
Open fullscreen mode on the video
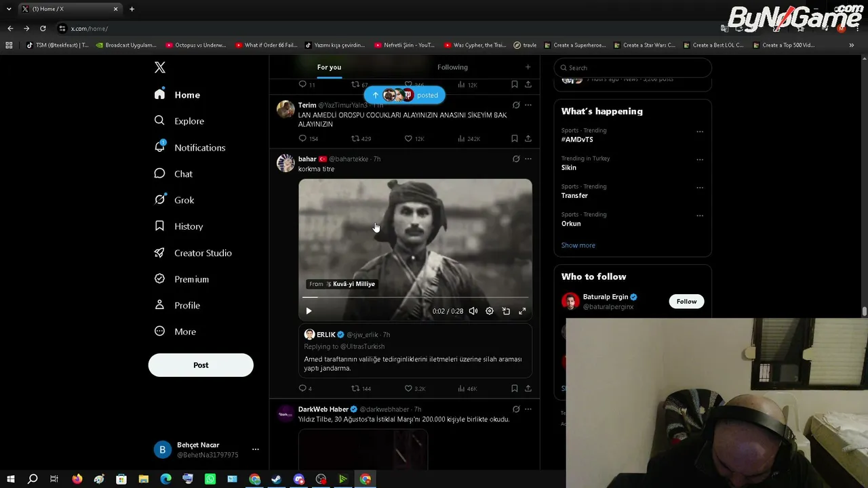[x=522, y=311]
